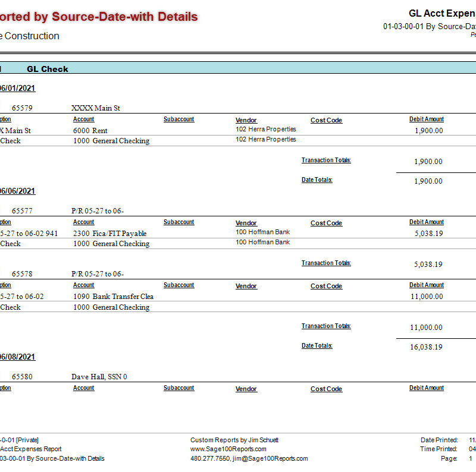Image resolution: width=476 pixels, height=472 pixels.
Task: Click 'Transaction Totals:' label next to 11,000.00
Action: point(326,326)
